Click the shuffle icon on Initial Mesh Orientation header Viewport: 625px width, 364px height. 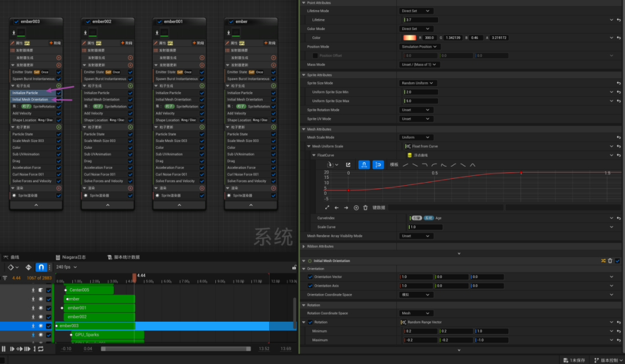click(604, 261)
